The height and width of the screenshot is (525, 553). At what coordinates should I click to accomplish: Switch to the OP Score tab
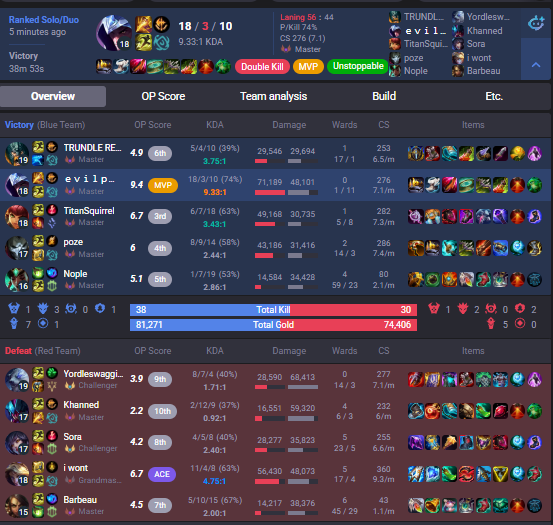tap(163, 96)
